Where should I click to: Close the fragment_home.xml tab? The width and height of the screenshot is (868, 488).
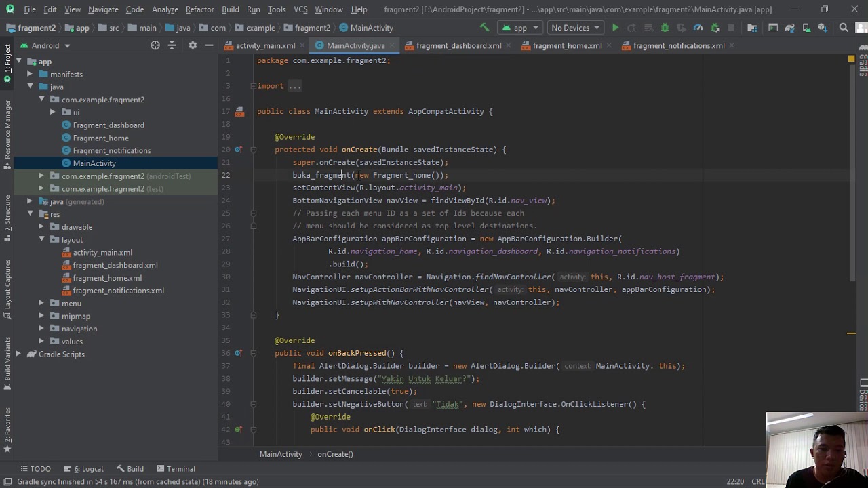pos(608,45)
